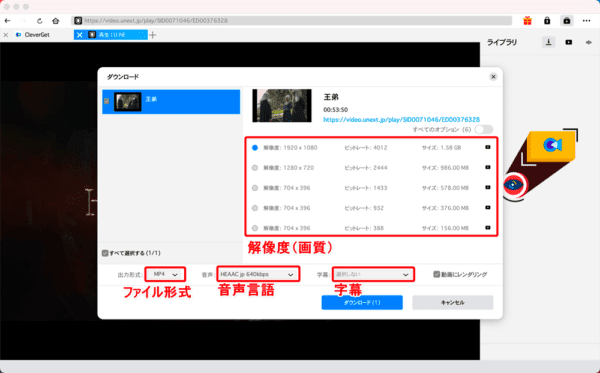
Task: Click the サイズ: 376.00 MB text
Action: click(445, 208)
